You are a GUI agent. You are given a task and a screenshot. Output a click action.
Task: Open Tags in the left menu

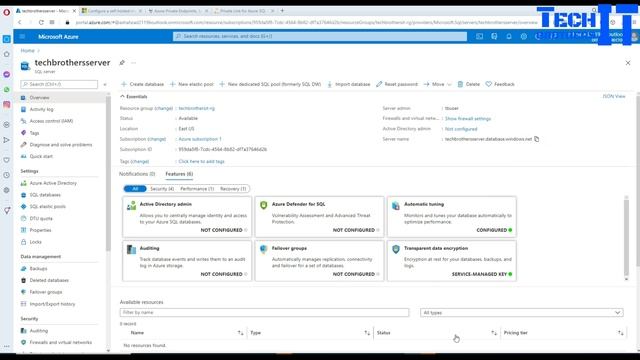click(x=34, y=133)
